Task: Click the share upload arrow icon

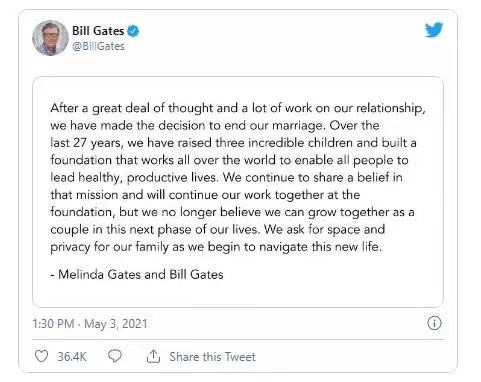Action: [x=153, y=356]
